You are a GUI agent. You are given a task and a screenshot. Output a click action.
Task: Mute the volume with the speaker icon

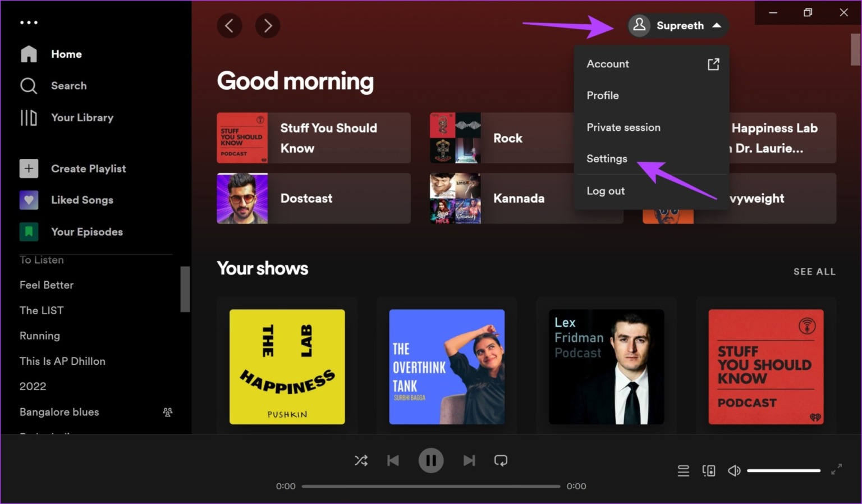click(x=734, y=470)
